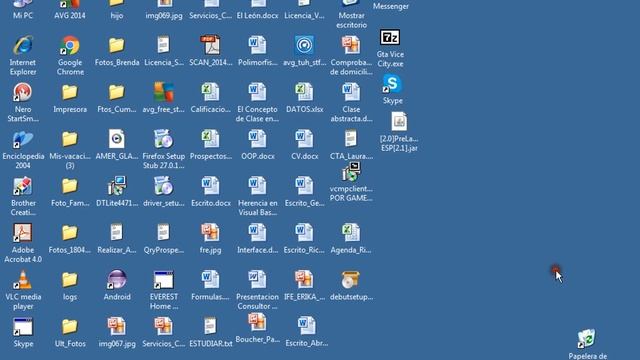
Task: Select the Polimorfis Word document
Action: coord(258,46)
